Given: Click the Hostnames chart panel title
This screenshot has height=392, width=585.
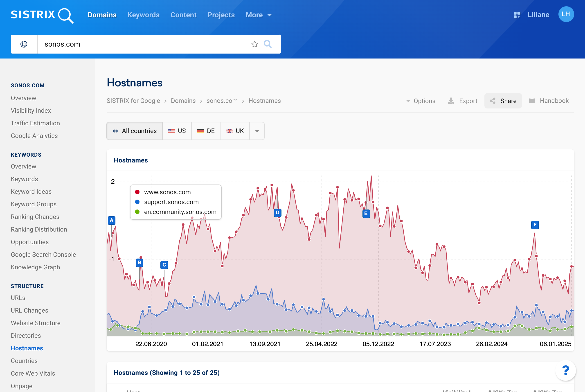Looking at the screenshot, I should click(131, 160).
